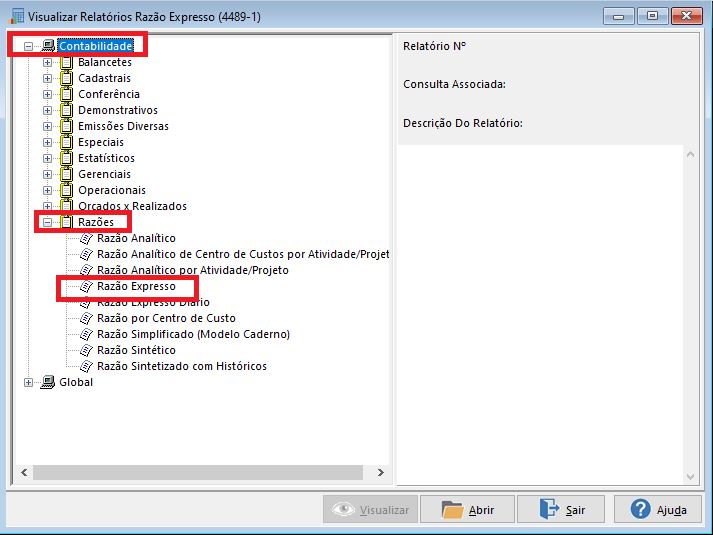
Task: Collapse the Razões node
Action: coord(47,222)
